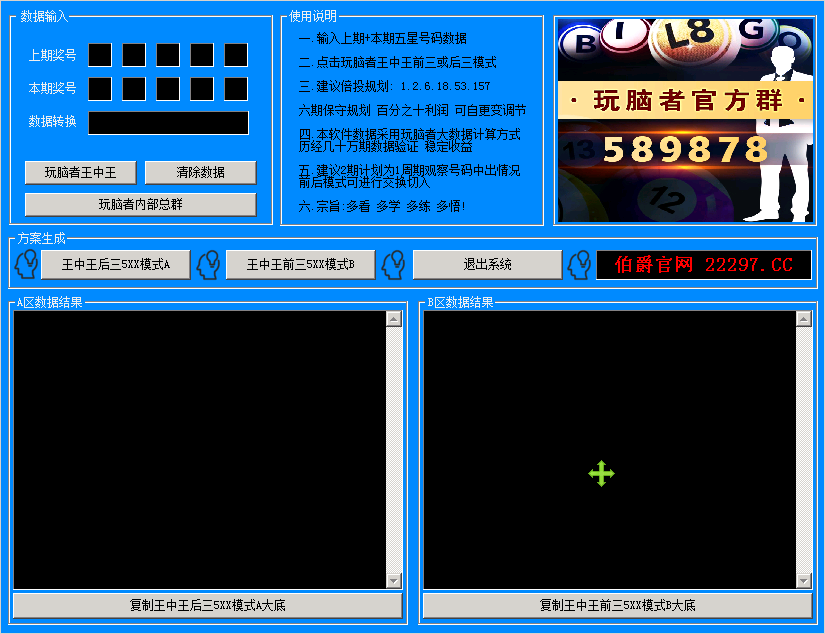Clear inputs with the 清除数据 button
Screen dimensions: 825x634
200,173
